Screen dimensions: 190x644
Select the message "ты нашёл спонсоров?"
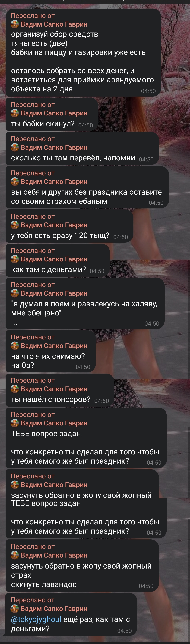[x=51, y=399]
